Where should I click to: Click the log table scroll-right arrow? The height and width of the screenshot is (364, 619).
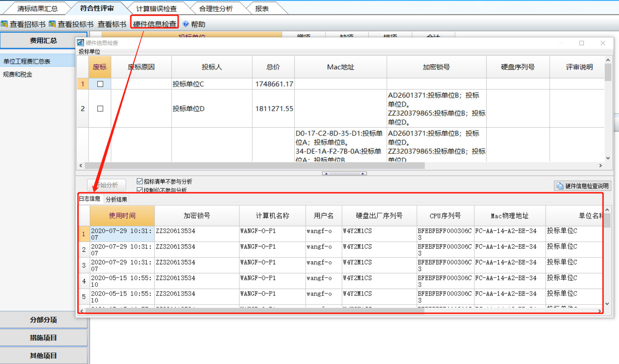pyautogui.click(x=599, y=311)
